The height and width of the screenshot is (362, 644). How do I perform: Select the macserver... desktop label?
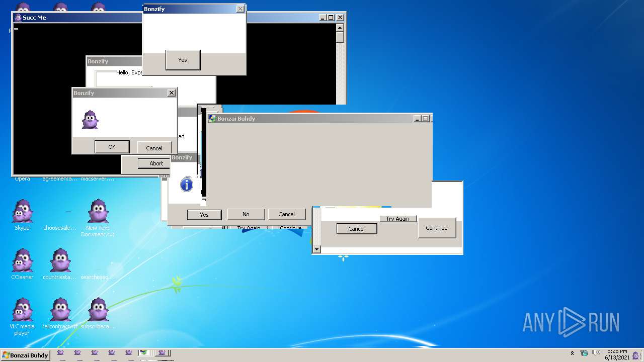(98, 178)
